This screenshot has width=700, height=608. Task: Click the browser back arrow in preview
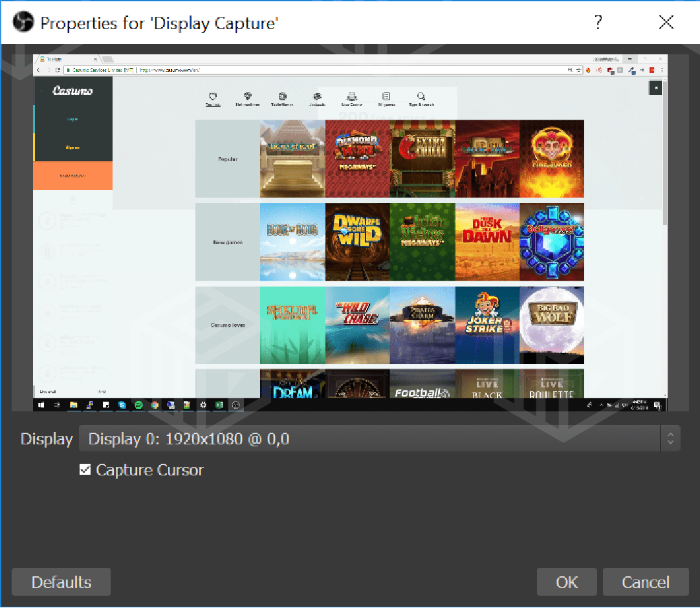tap(38, 70)
